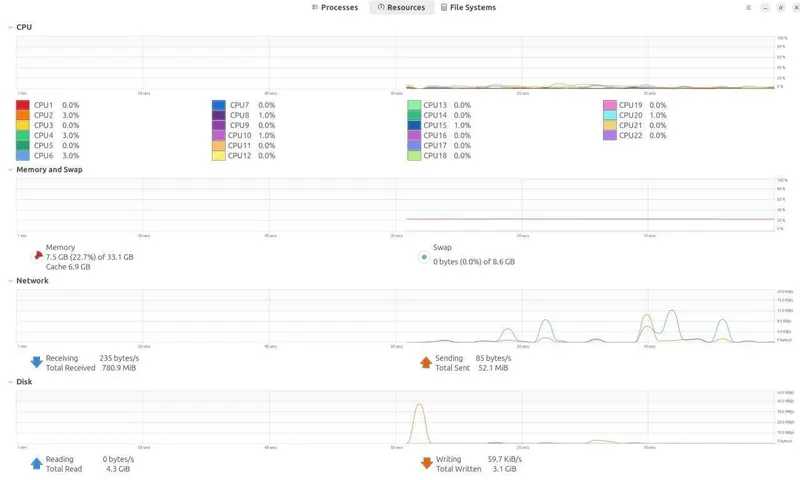The width and height of the screenshot is (800, 480).
Task: Click the CPU2 label text
Action: point(43,115)
